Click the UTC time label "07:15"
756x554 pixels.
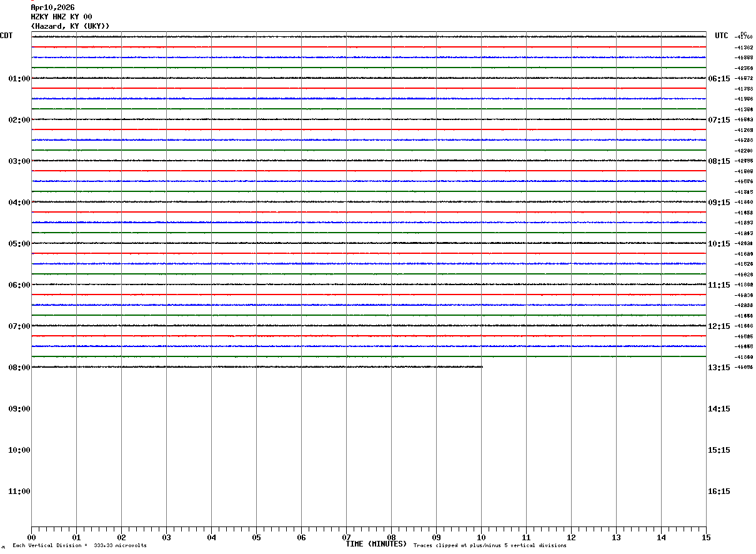(x=719, y=120)
